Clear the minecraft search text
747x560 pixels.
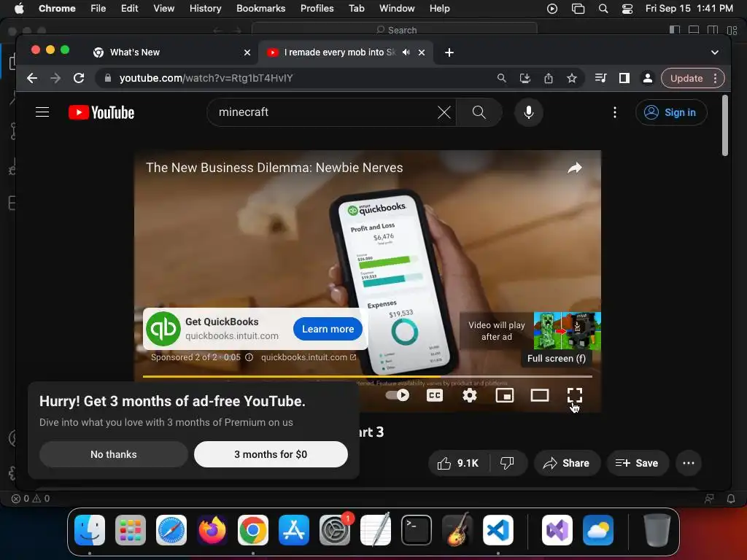click(x=444, y=112)
